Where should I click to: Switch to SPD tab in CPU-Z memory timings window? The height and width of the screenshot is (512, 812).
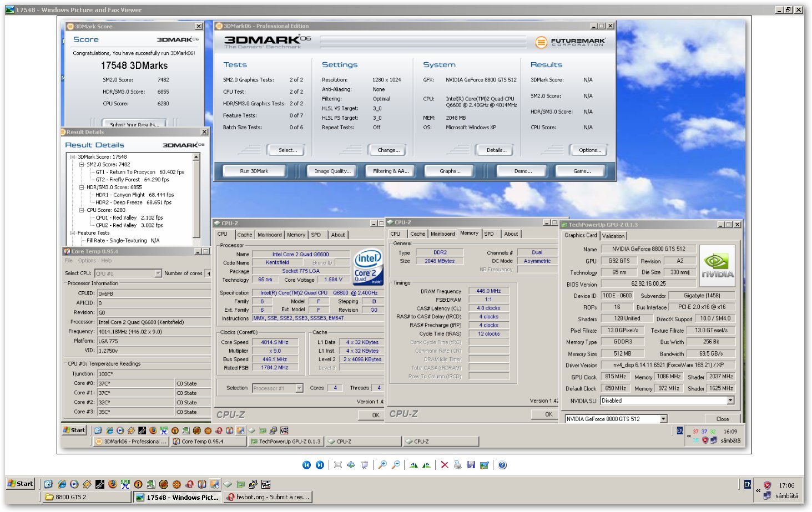(489, 234)
